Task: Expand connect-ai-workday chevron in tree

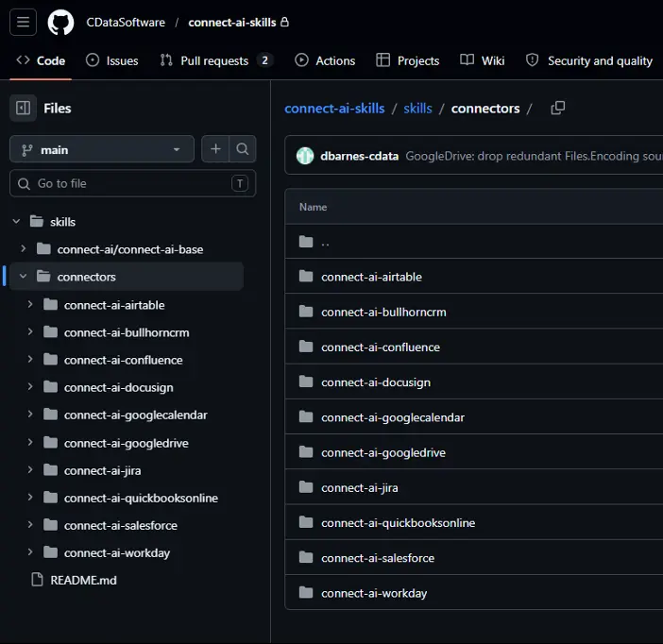Action: pyautogui.click(x=30, y=552)
